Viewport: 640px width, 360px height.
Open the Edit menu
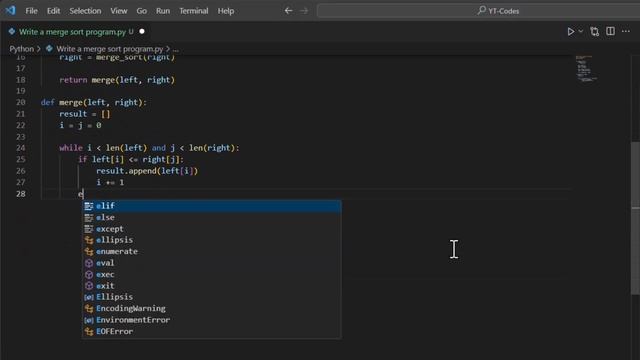click(53, 11)
